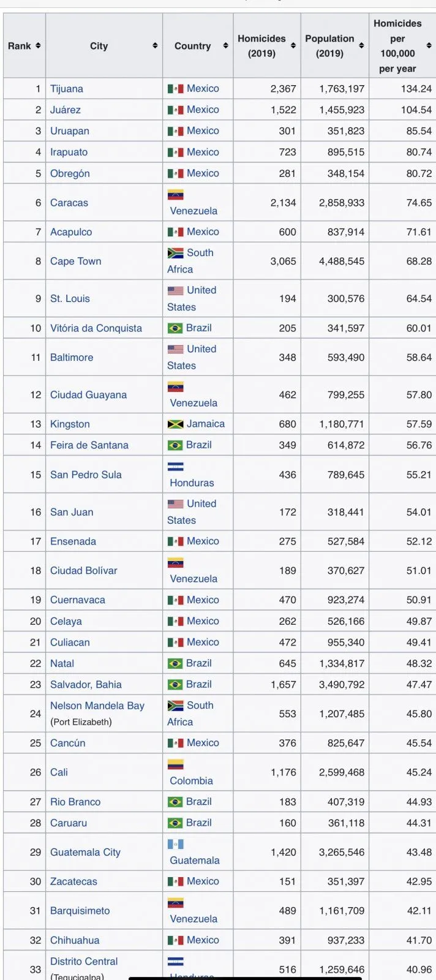Open the Tijuana city link
Screen dimensions: 436x980
tap(67, 89)
